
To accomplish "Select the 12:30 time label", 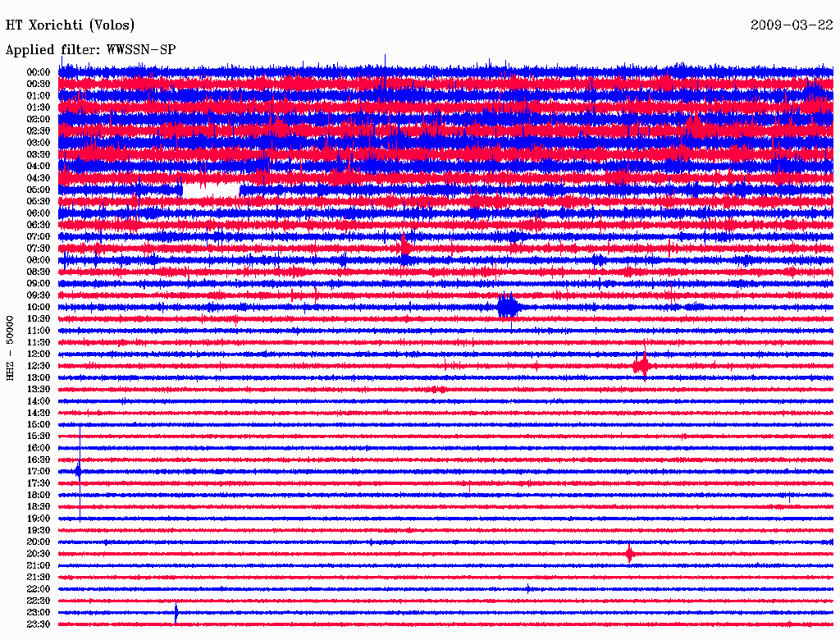I will click(38, 366).
